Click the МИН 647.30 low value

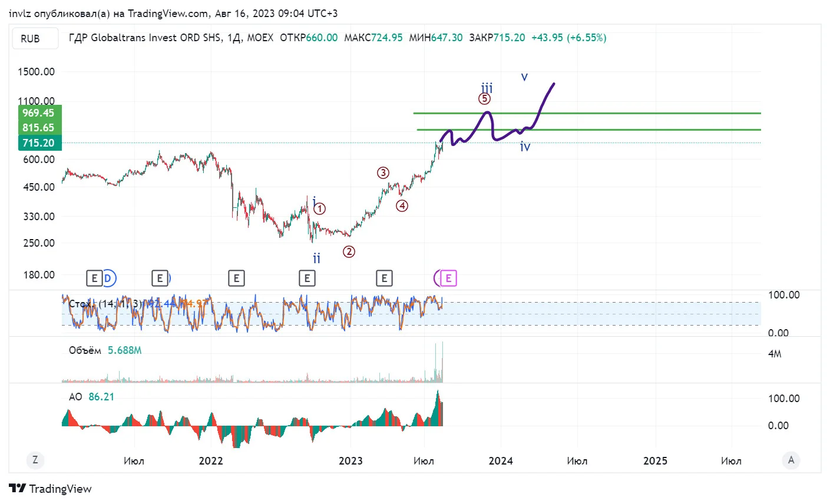(436, 38)
